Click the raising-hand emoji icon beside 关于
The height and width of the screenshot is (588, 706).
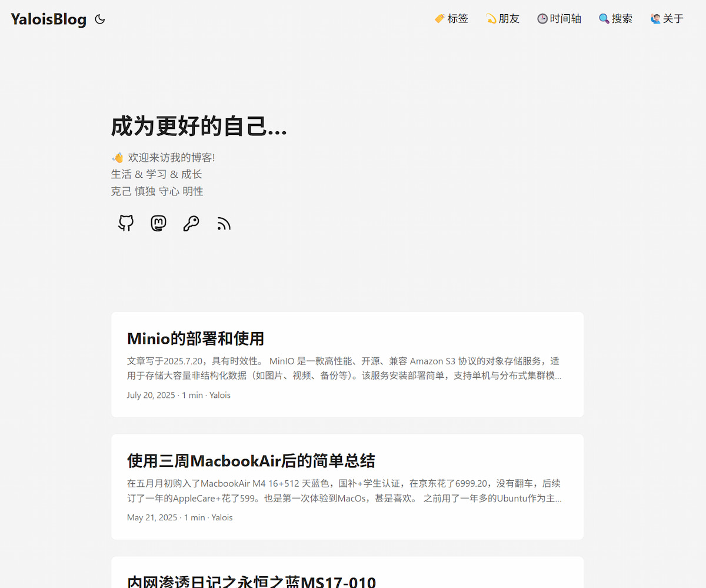(x=654, y=18)
